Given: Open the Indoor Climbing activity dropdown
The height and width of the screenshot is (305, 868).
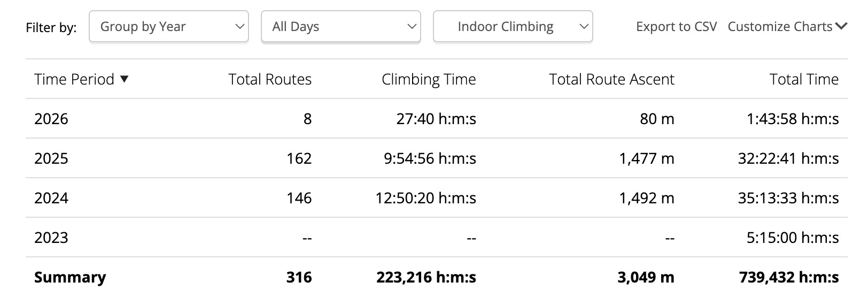Looking at the screenshot, I should pos(513,27).
